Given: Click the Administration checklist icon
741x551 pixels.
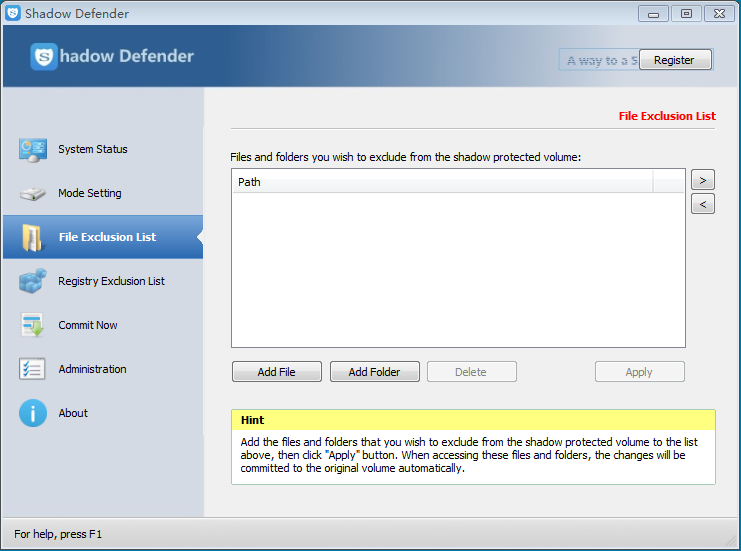Looking at the screenshot, I should (x=33, y=369).
